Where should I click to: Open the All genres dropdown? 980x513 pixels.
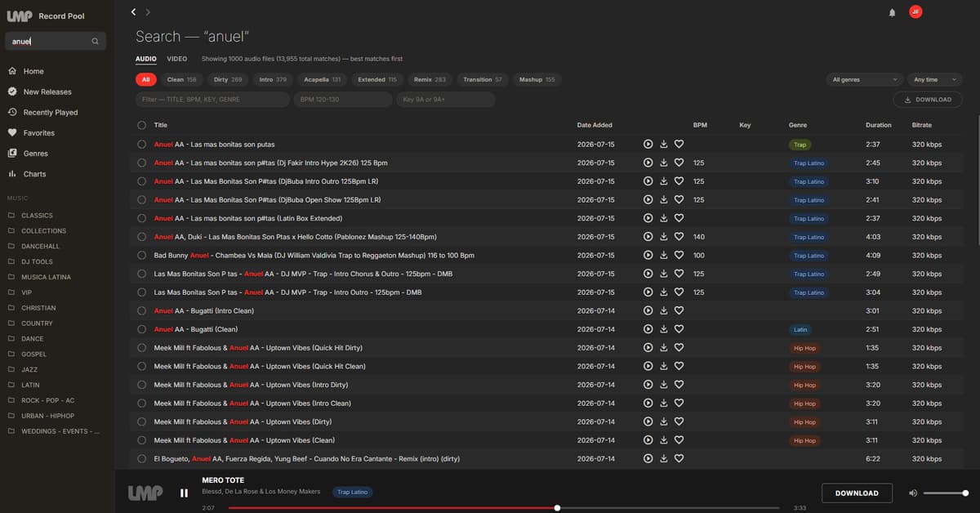[864, 79]
